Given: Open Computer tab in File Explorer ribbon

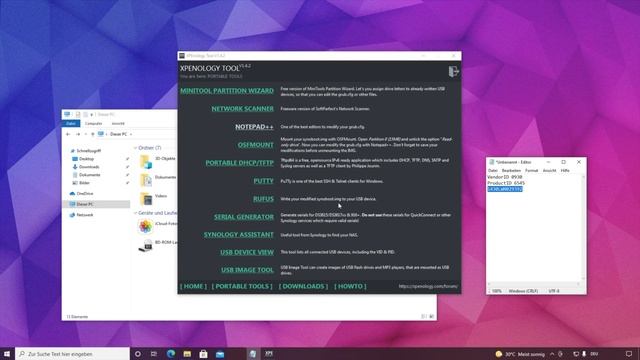Looking at the screenshot, I should click(x=93, y=123).
